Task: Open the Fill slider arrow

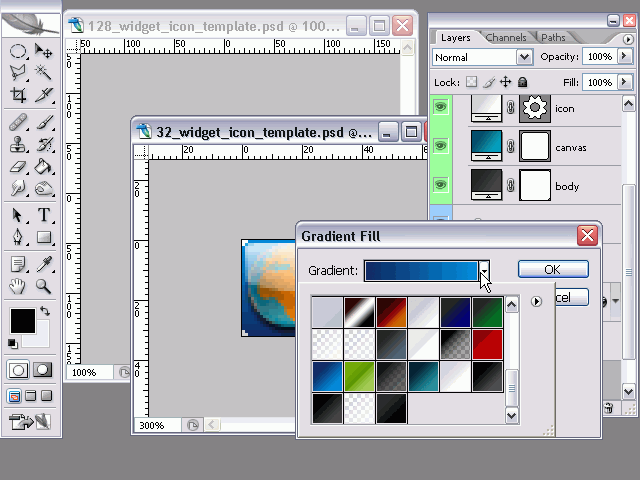Action: pos(624,82)
